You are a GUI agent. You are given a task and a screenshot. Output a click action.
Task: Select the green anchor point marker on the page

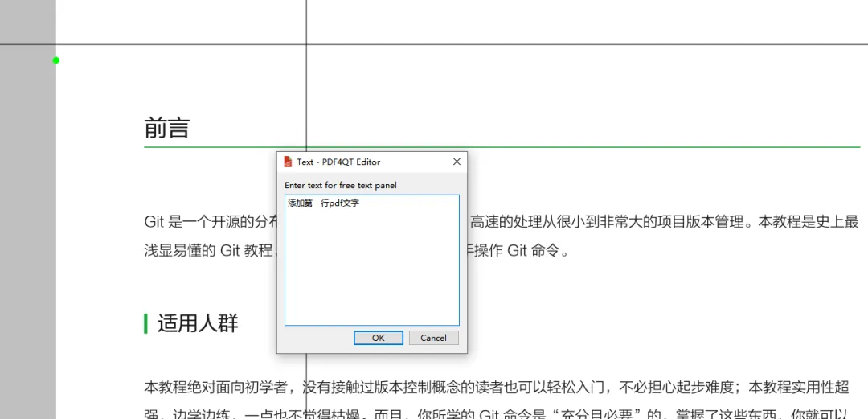coord(56,60)
